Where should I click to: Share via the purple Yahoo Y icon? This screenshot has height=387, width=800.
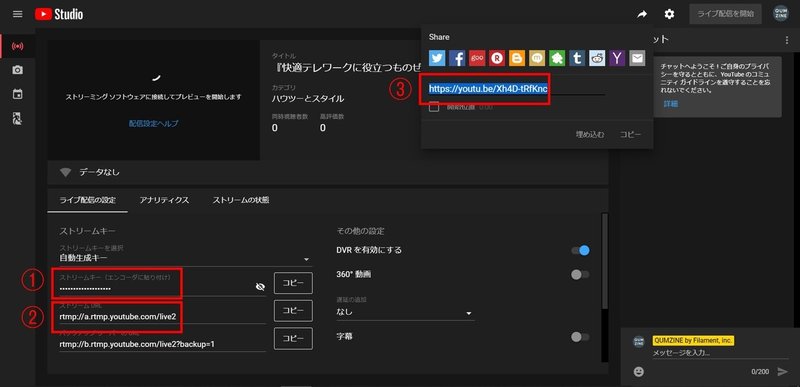coord(617,58)
